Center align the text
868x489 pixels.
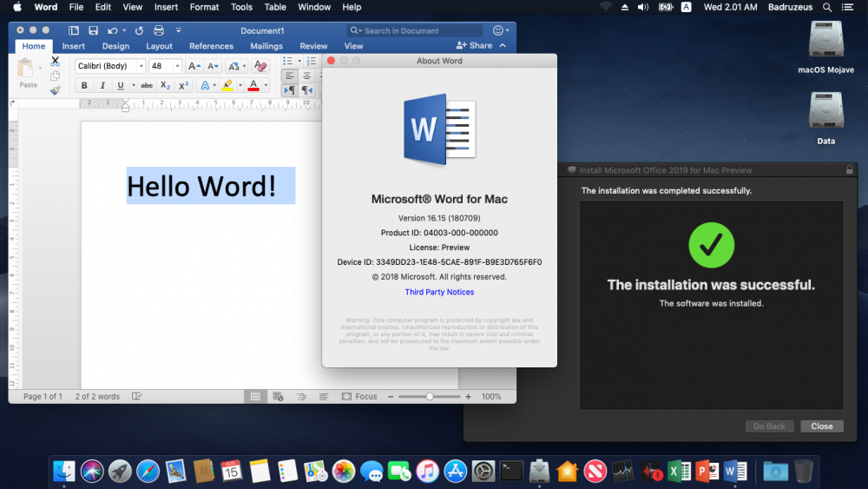[x=306, y=76]
